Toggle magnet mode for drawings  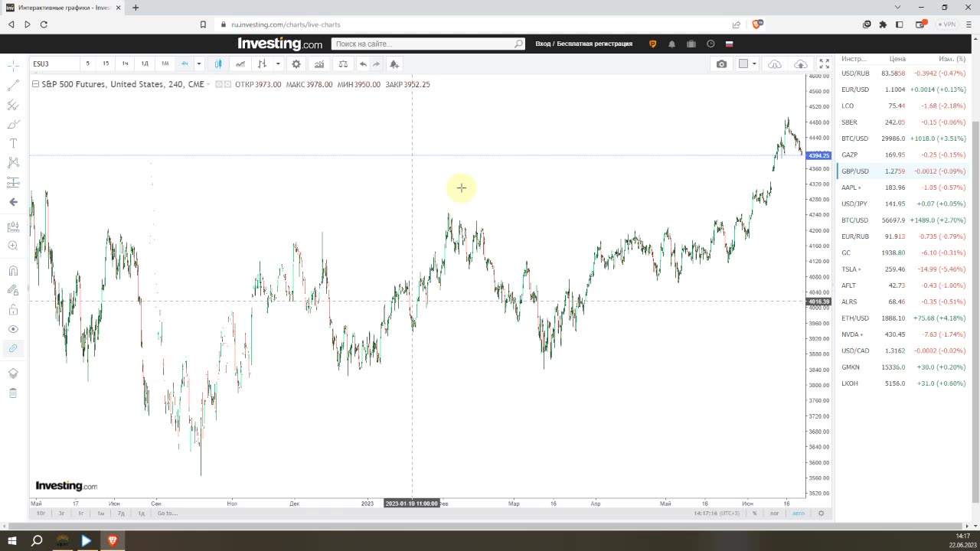coord(13,270)
